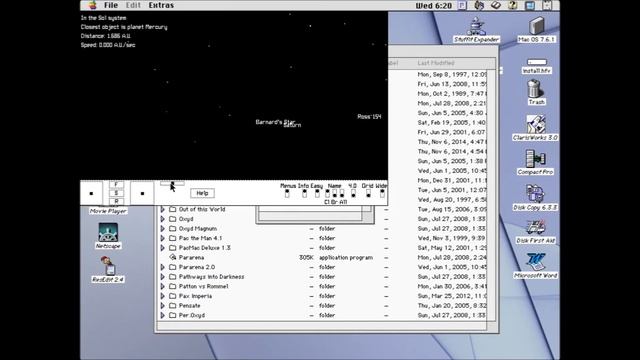Open the application switcher menu at far right
The width and height of the screenshot is (640, 360).
pos(547,5)
